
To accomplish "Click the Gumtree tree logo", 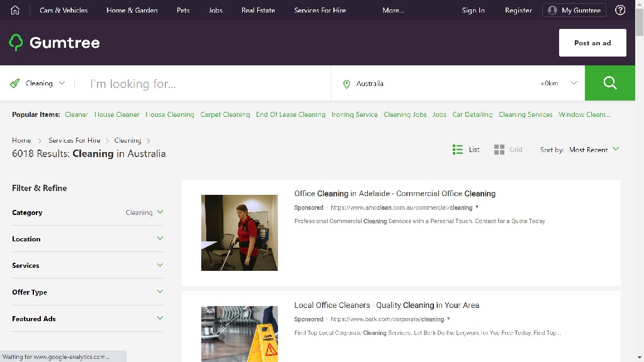I will pos(16,43).
